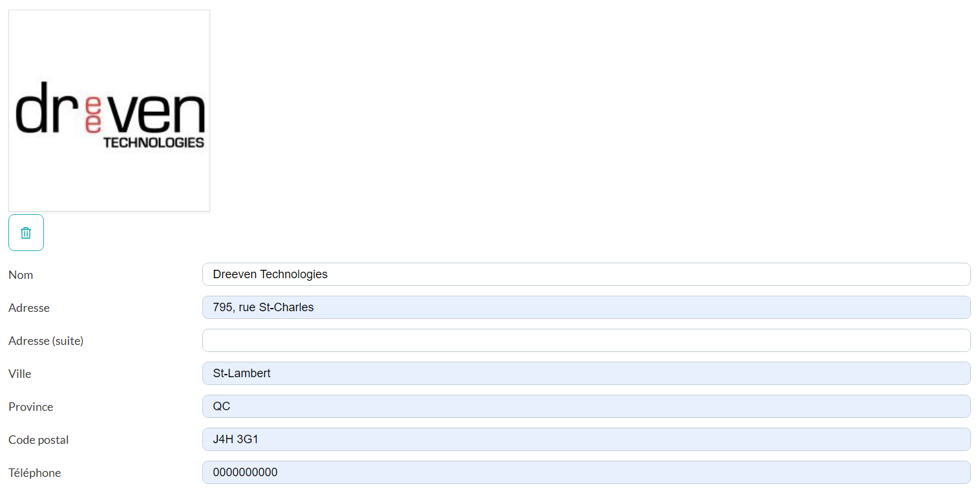Edit the Ville field showing St-Lambert
This screenshot has height=493, width=980.
586,373
